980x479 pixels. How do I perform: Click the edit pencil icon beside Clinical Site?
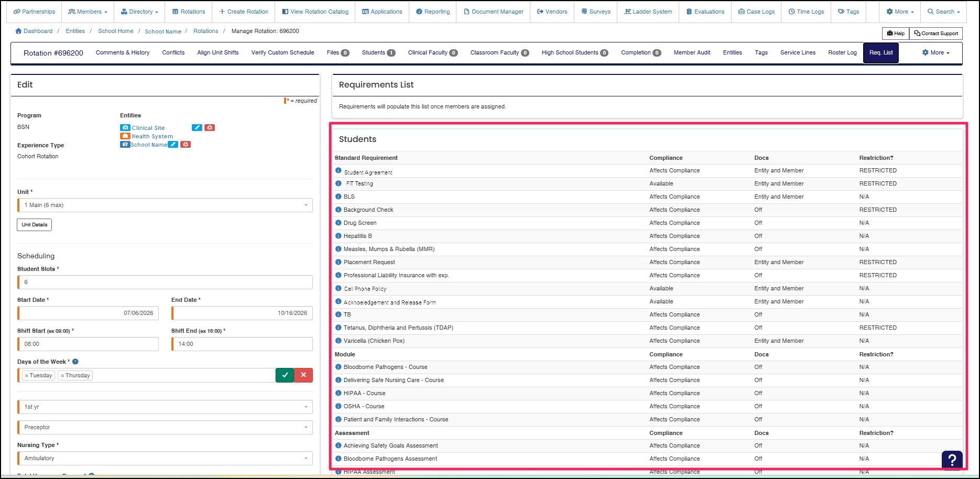point(197,127)
